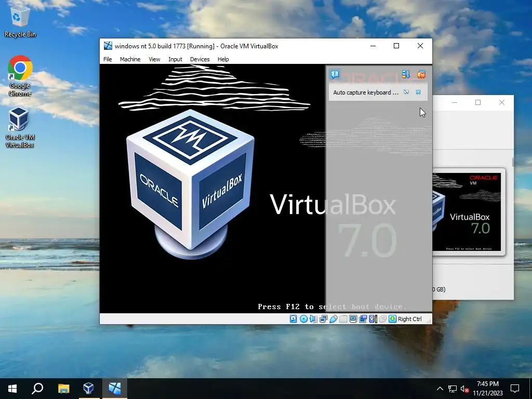The width and height of the screenshot is (532, 399).
Task: Click the CPU virtualization V indicator
Action: point(373,319)
